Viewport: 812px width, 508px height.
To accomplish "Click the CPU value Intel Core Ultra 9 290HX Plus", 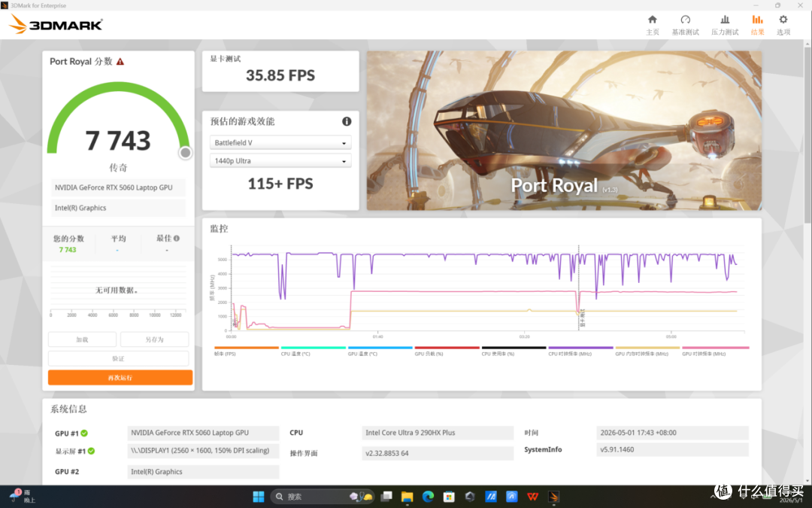I will pyautogui.click(x=438, y=433).
